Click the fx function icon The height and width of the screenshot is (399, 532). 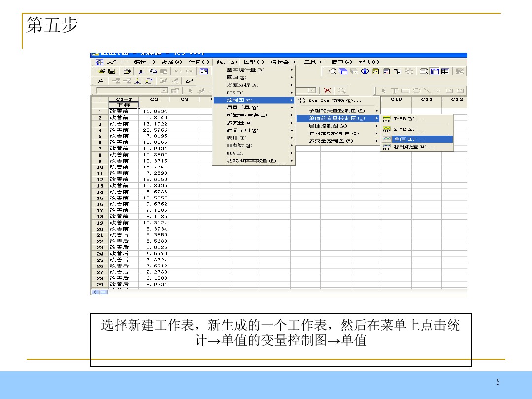point(100,81)
